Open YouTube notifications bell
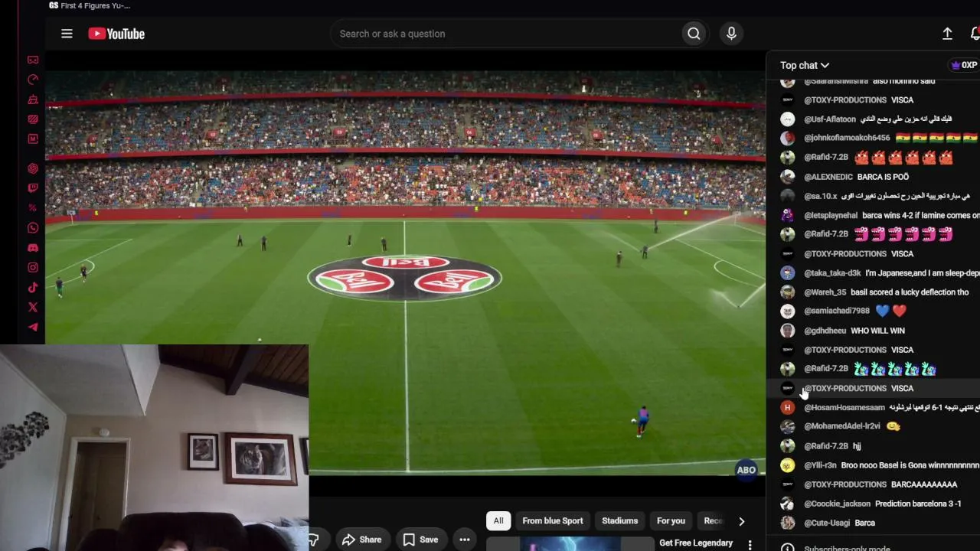The width and height of the screenshot is (980, 551). tap(975, 34)
